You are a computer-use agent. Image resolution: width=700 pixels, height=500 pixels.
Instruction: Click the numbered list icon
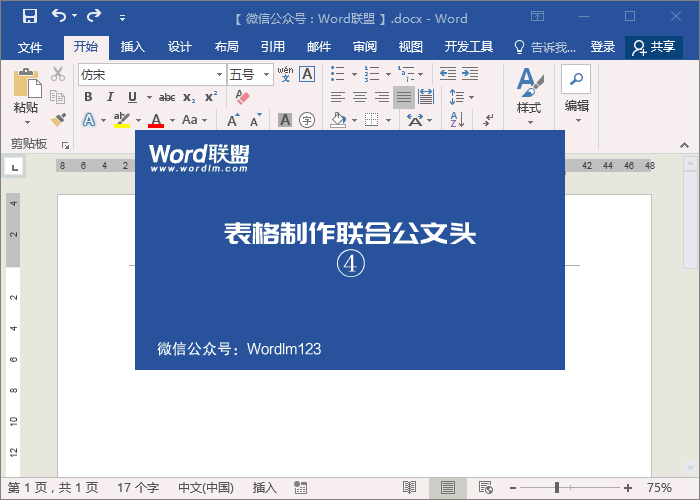click(371, 74)
